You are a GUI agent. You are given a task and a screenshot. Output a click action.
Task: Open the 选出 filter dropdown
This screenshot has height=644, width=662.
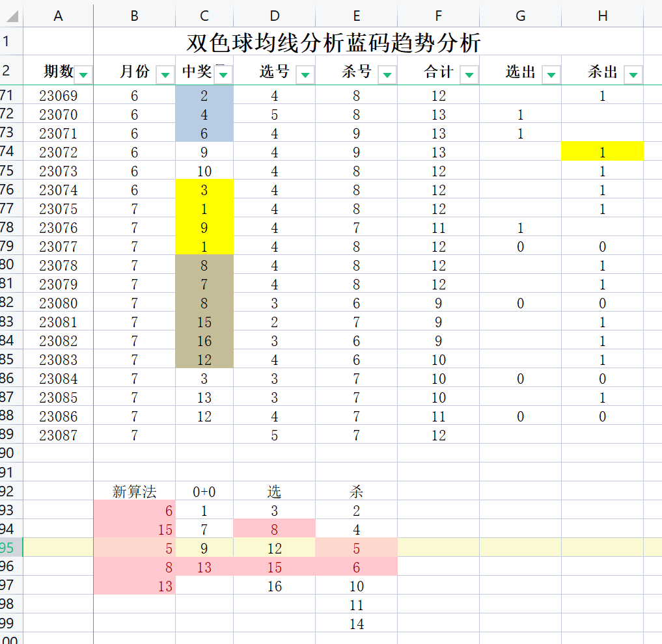551,75
